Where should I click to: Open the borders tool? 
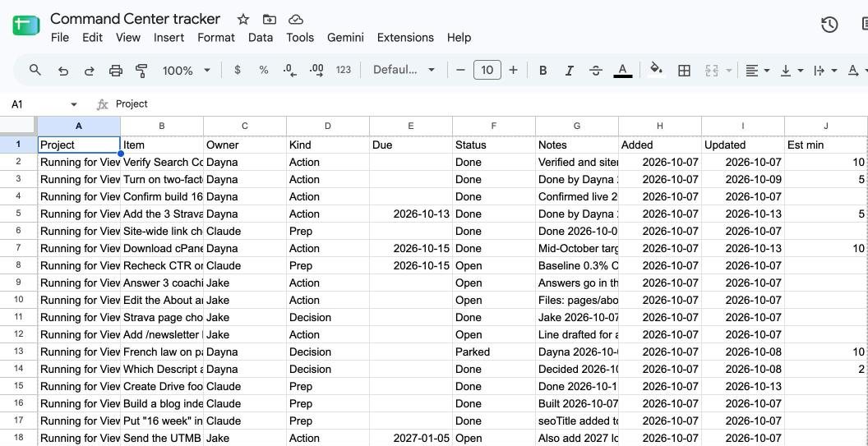coord(684,71)
